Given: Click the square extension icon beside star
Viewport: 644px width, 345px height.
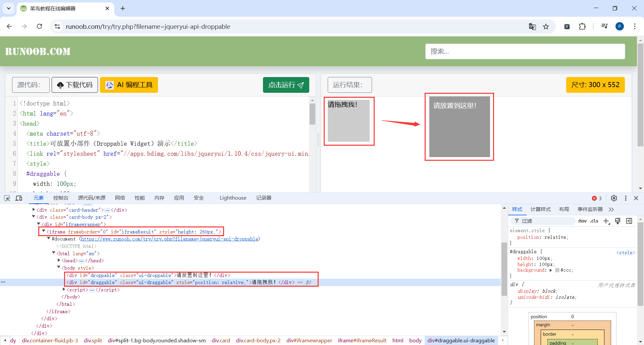Looking at the screenshot, I should click(x=567, y=26).
